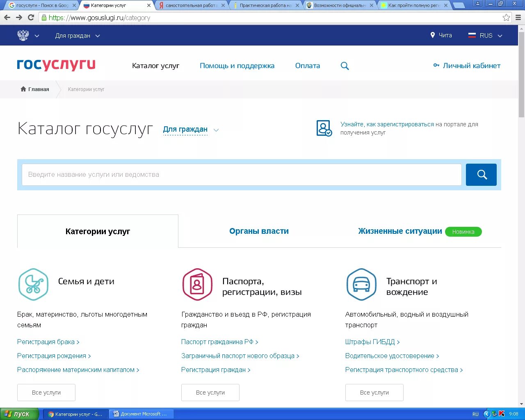Click the Паспорта, регистрации, визы passport icon
Screen dimensions: 525x420
pos(197,284)
